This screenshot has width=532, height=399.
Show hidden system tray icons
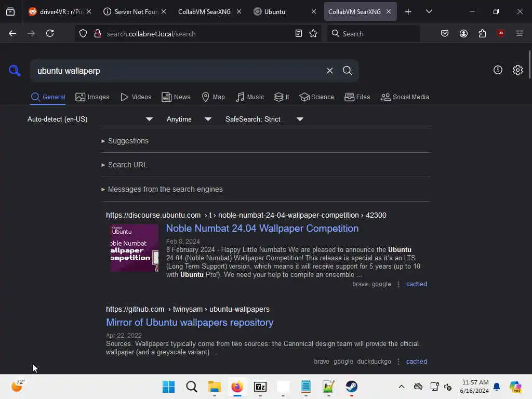(x=402, y=387)
